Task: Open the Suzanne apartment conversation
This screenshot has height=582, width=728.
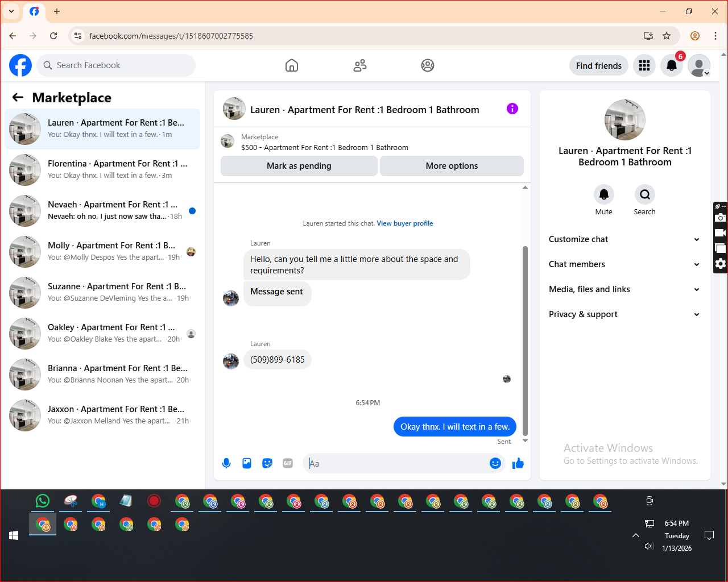Action: click(102, 293)
